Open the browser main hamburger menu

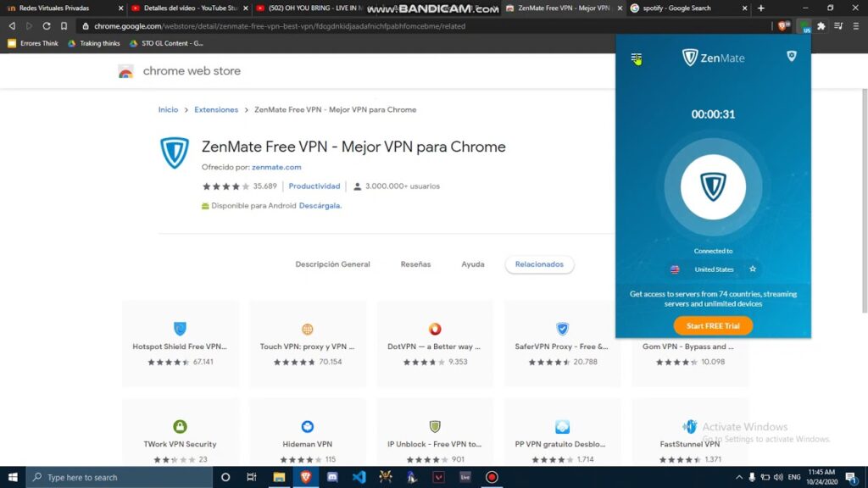[856, 26]
